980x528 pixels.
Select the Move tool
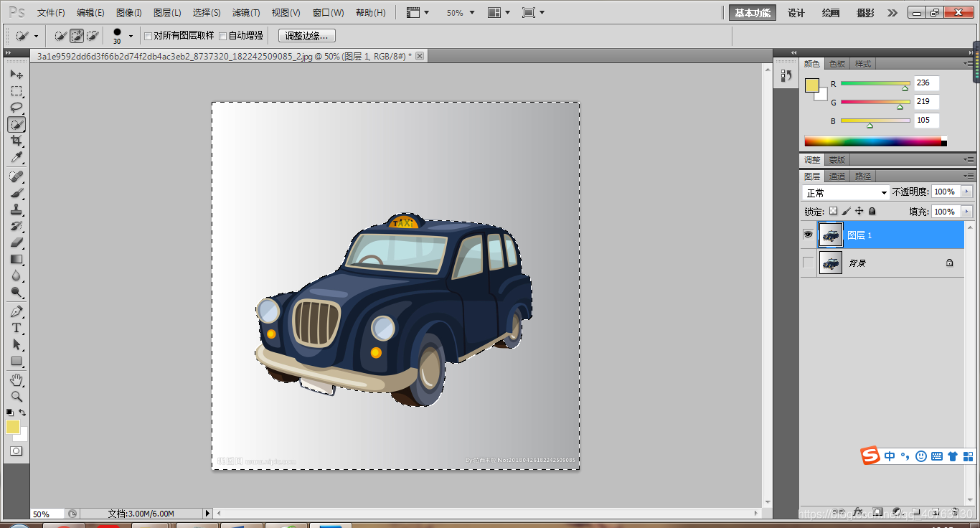click(x=17, y=75)
